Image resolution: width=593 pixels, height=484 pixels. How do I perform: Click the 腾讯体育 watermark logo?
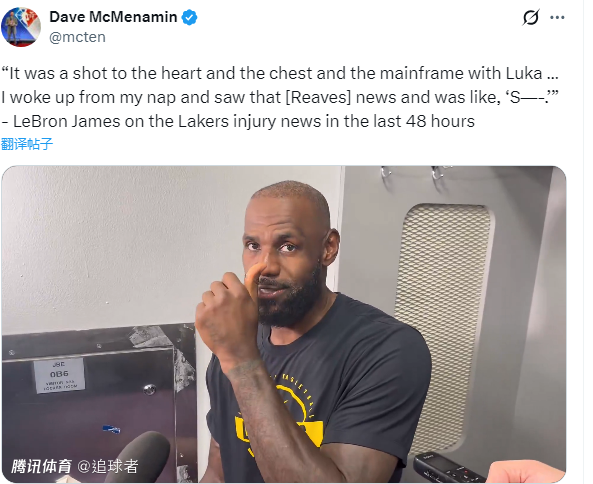point(41,466)
